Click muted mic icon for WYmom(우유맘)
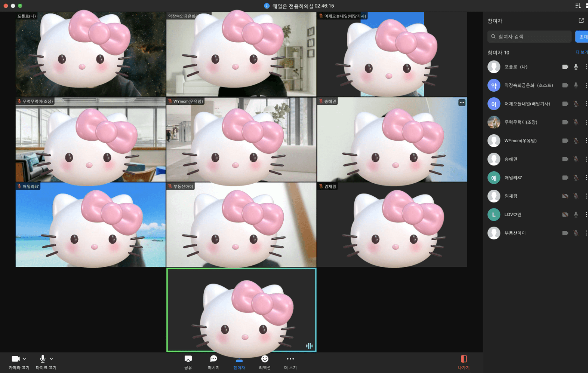The image size is (588, 373). pyautogui.click(x=576, y=141)
